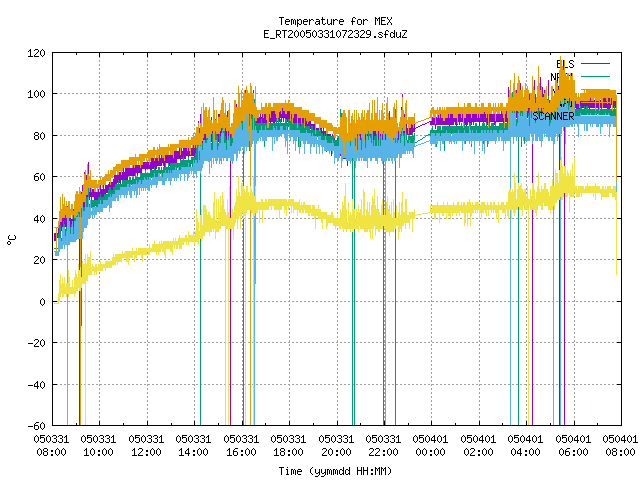Screen dimensions: 640x480
Task: Click the 050331 22:00 x-axis tick label
Action: click(x=383, y=446)
